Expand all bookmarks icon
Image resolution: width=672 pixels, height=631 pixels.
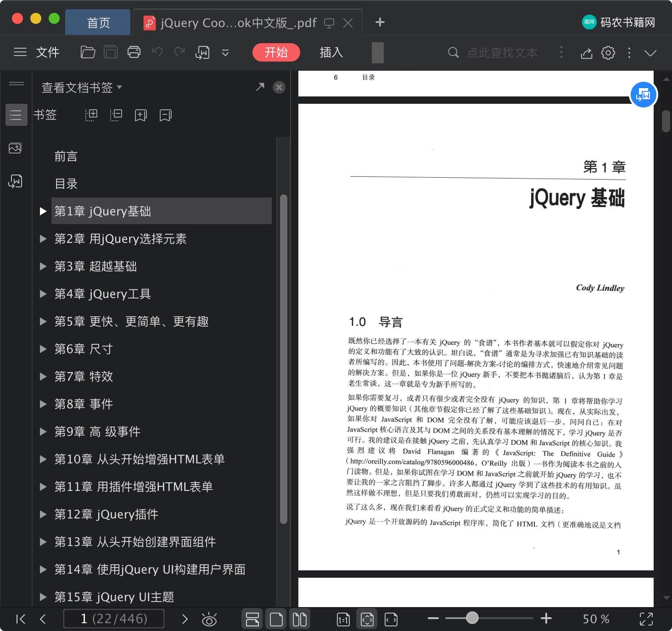[91, 115]
